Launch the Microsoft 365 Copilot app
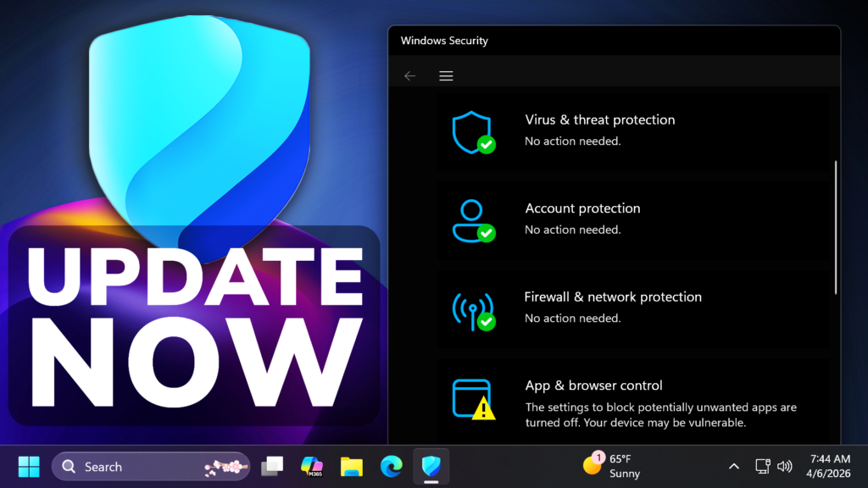The width and height of the screenshot is (868, 488). point(312,467)
